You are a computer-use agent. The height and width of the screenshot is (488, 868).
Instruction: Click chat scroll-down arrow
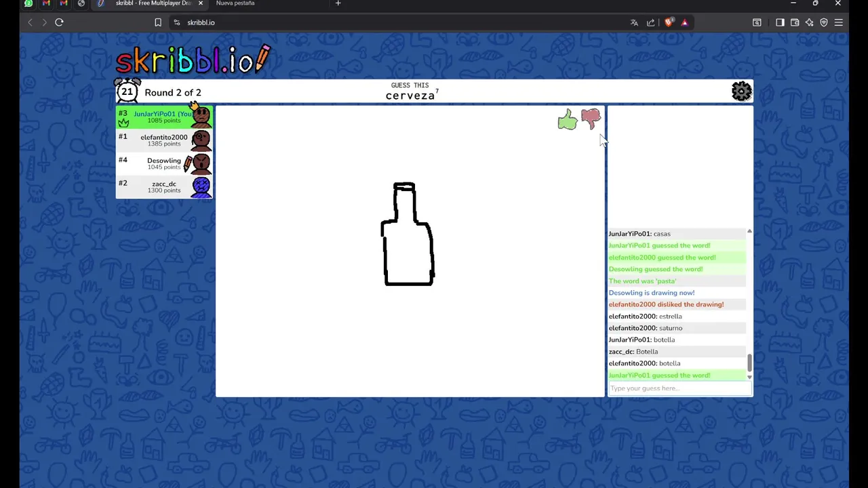tap(749, 377)
